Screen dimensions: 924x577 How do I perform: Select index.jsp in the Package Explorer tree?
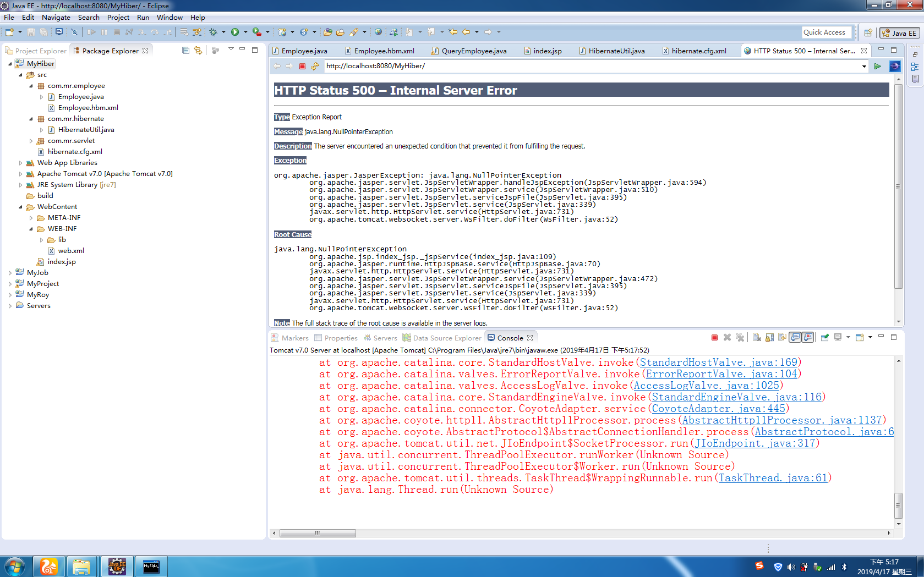[62, 262]
